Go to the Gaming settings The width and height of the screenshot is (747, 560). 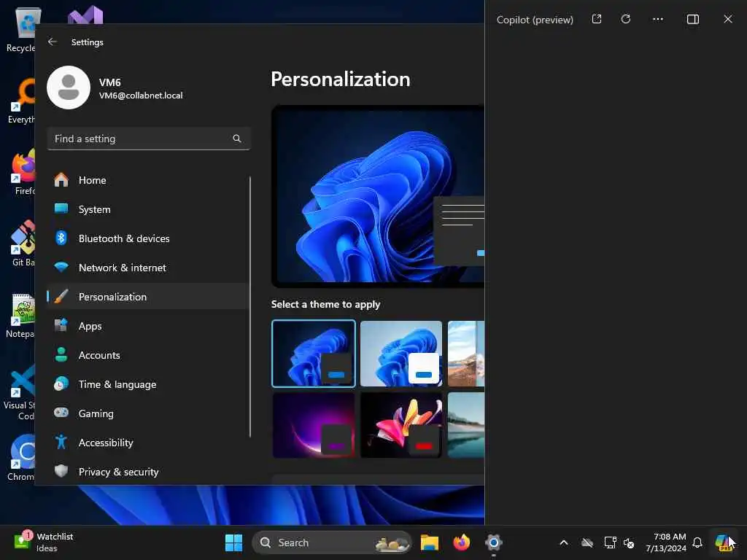pos(147,413)
